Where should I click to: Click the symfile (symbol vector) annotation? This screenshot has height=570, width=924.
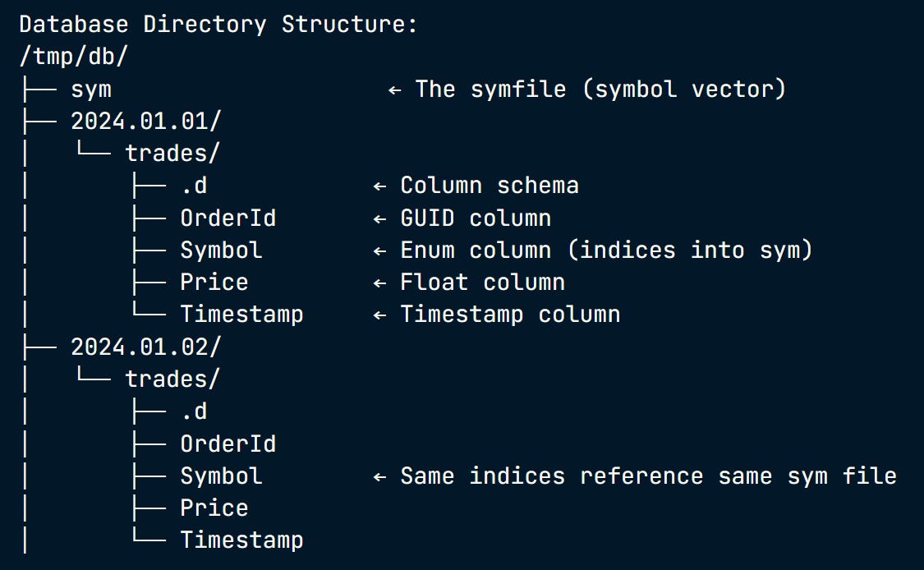(600, 90)
